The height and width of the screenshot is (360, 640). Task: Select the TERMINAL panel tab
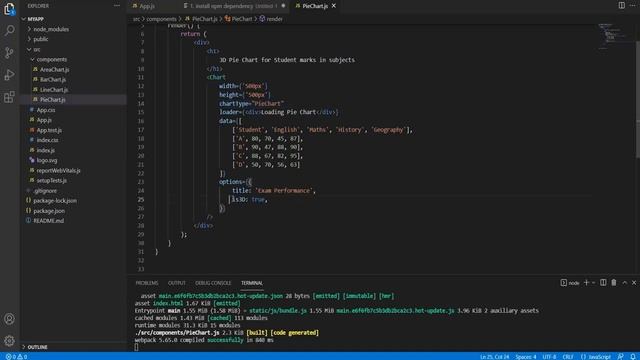(251, 283)
